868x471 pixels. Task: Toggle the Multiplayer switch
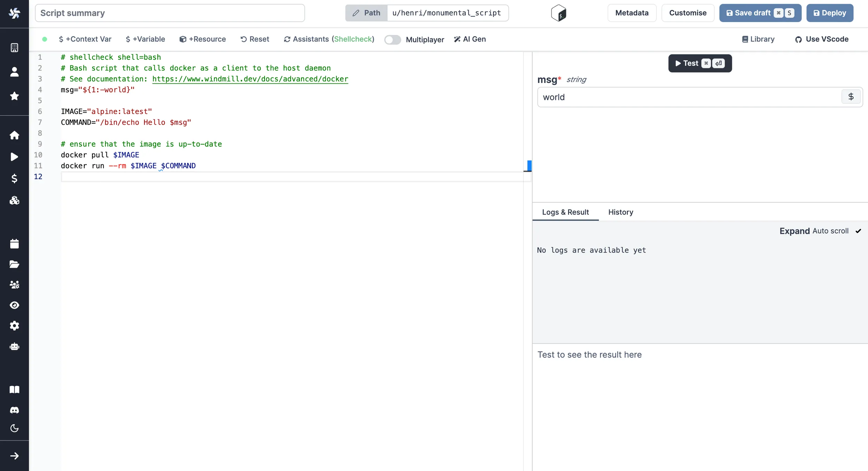point(392,40)
